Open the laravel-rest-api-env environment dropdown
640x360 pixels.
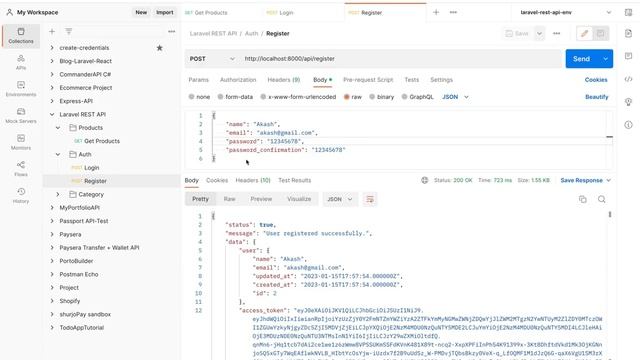click(565, 12)
